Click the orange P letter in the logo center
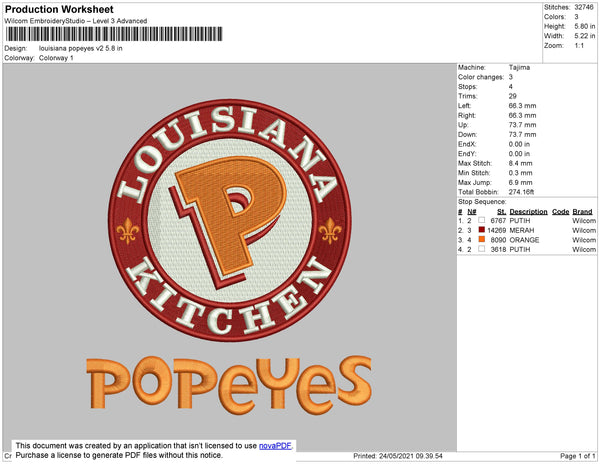 (x=230, y=214)
